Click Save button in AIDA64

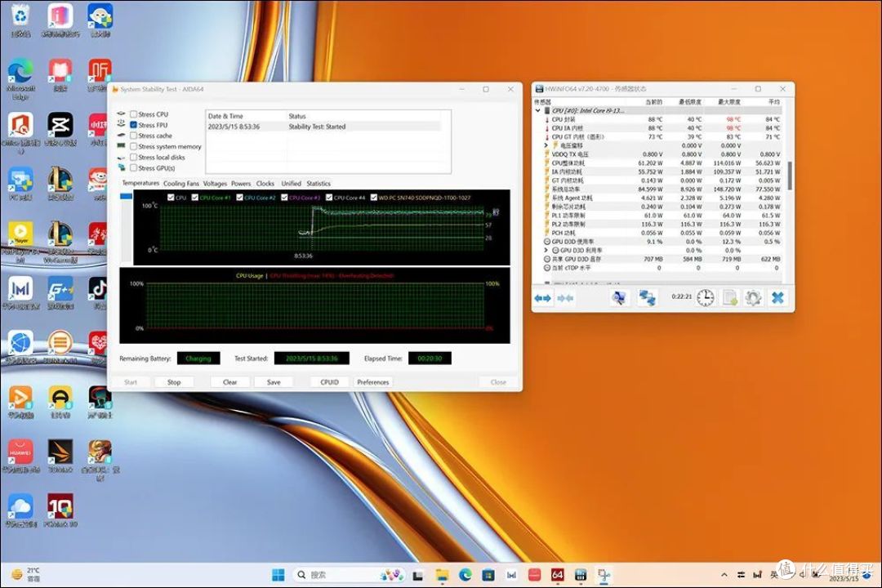point(274,382)
